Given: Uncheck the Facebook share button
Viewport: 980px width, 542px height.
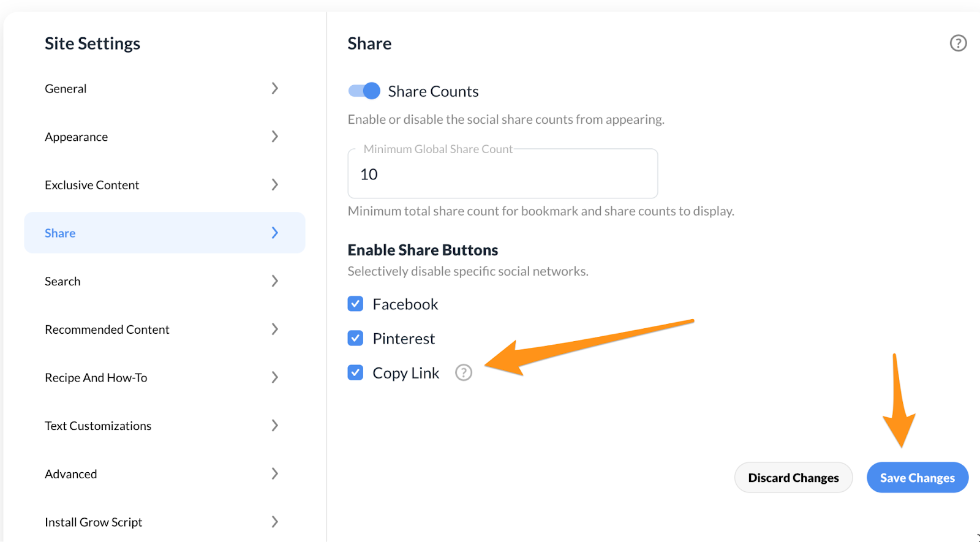Looking at the screenshot, I should tap(355, 303).
